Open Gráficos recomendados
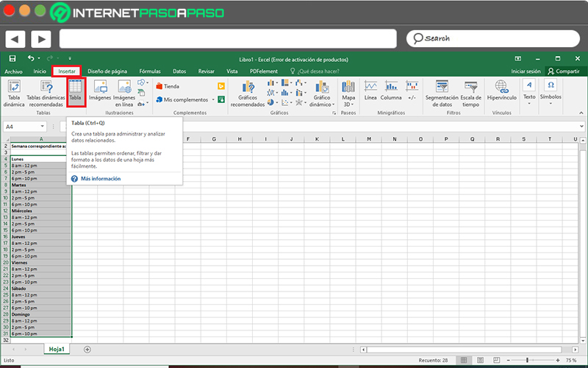The width and height of the screenshot is (588, 368). [x=248, y=94]
